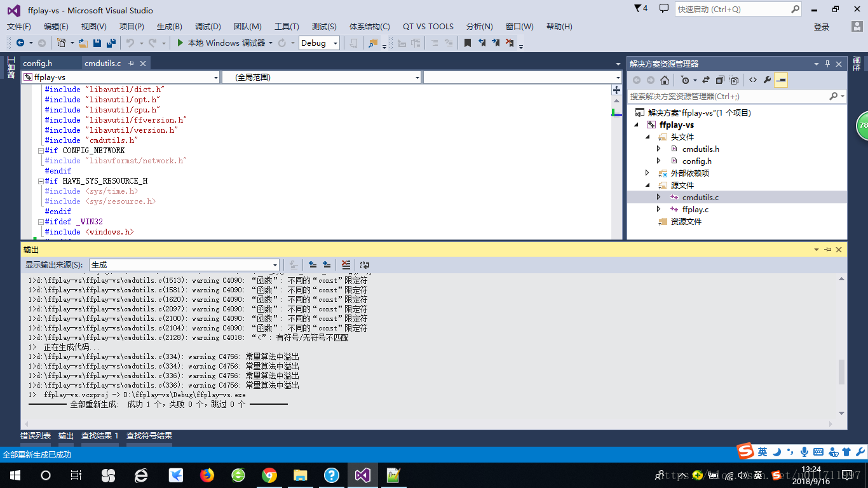The height and width of the screenshot is (488, 868).
Task: Collapse the ffplay-vs project node
Action: [x=637, y=125]
